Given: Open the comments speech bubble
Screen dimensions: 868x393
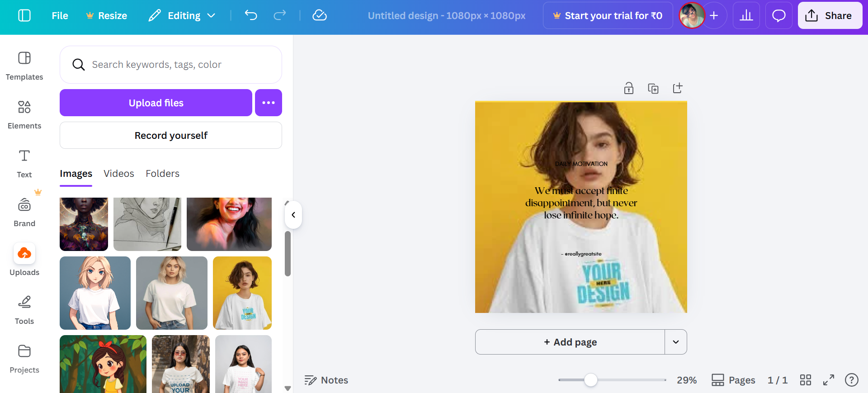Looking at the screenshot, I should click(778, 15).
